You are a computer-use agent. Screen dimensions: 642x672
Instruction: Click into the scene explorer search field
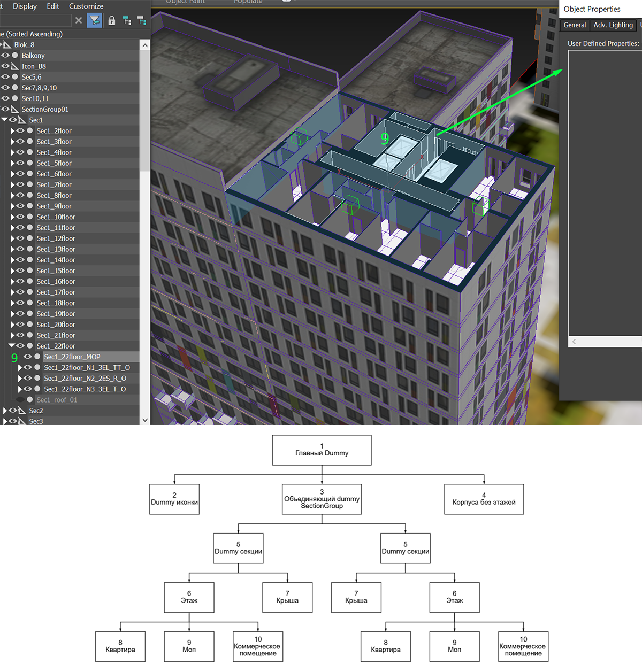[35, 20]
